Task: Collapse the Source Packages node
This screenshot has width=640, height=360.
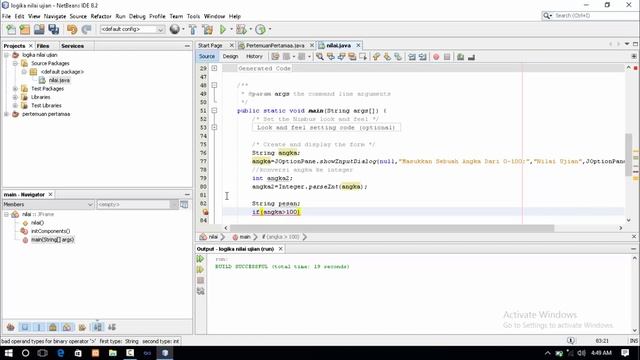Action: [x=15, y=63]
